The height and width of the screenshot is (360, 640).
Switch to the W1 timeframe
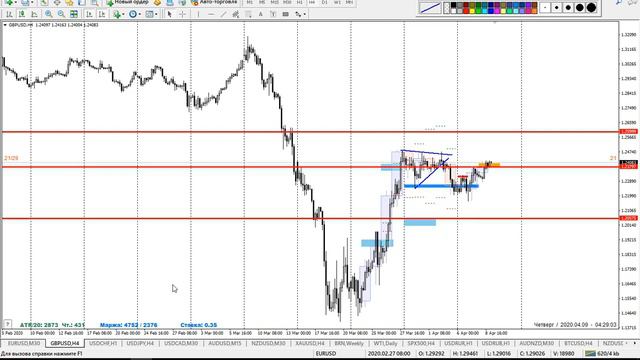pyautogui.click(x=337, y=2)
